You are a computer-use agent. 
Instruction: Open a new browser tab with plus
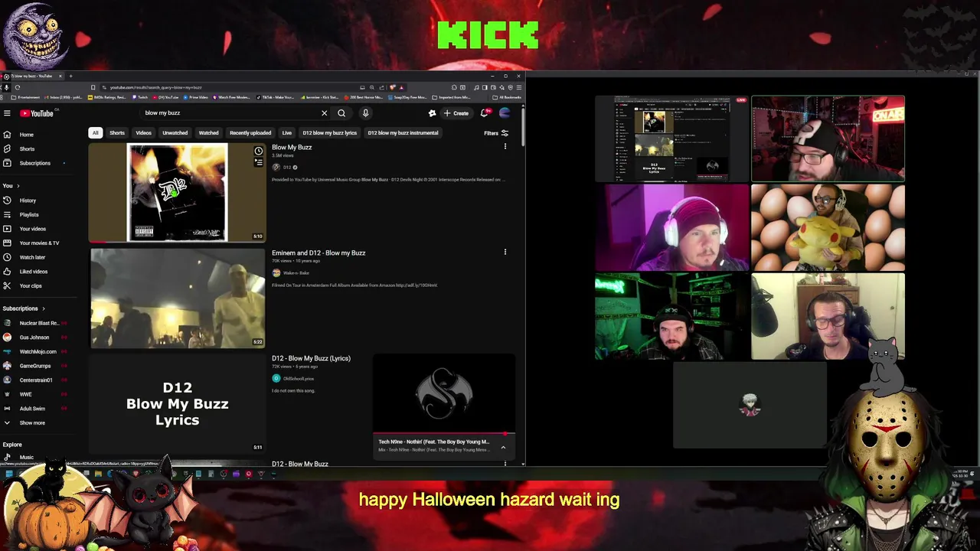pos(70,76)
